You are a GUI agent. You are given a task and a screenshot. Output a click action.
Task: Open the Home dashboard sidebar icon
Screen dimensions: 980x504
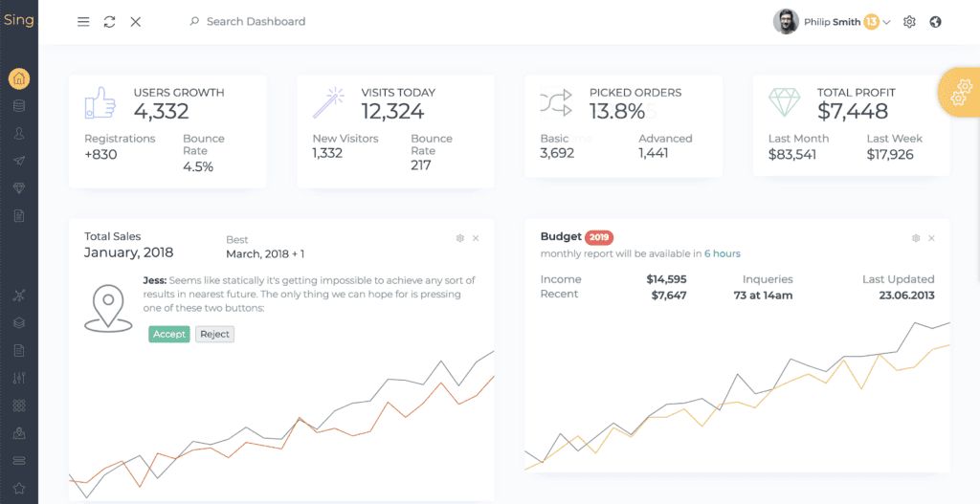pyautogui.click(x=19, y=79)
